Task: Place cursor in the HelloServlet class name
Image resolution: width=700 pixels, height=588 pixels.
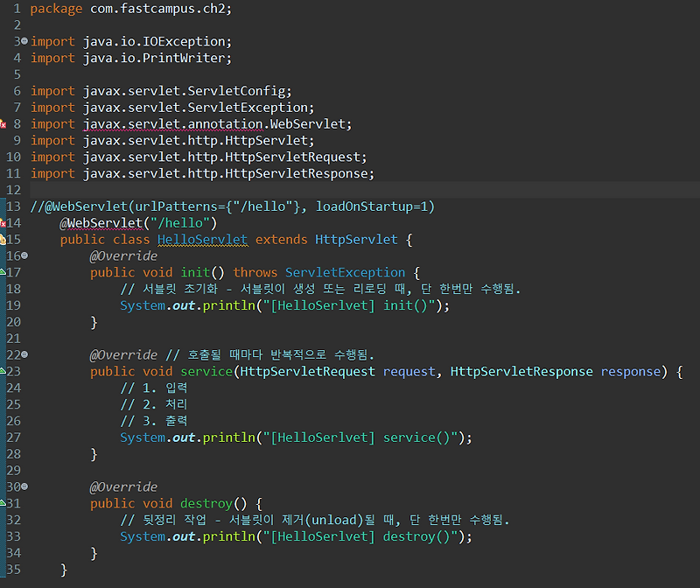Action: (202, 239)
